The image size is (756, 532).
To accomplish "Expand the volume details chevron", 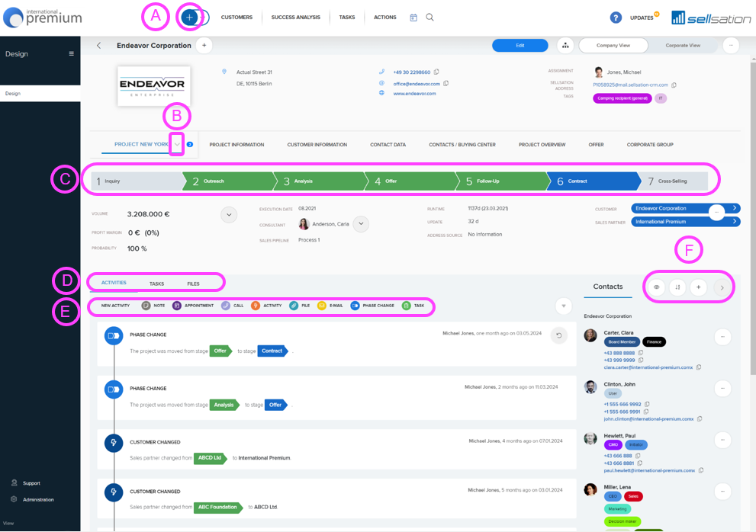I will click(x=229, y=214).
